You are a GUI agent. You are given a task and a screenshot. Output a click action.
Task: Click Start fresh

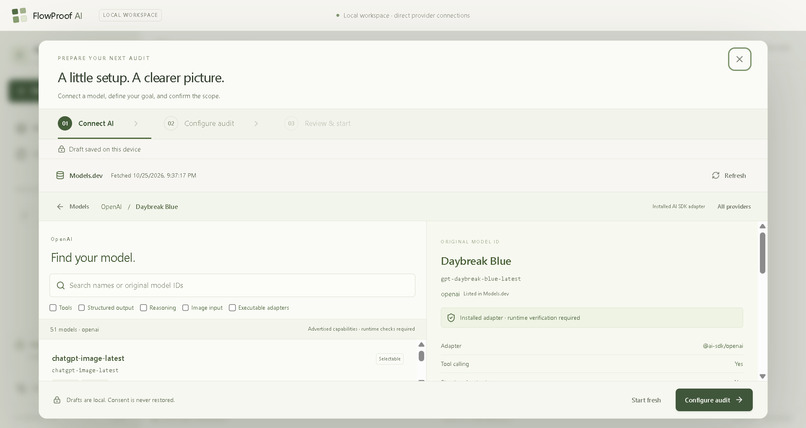tap(646, 400)
